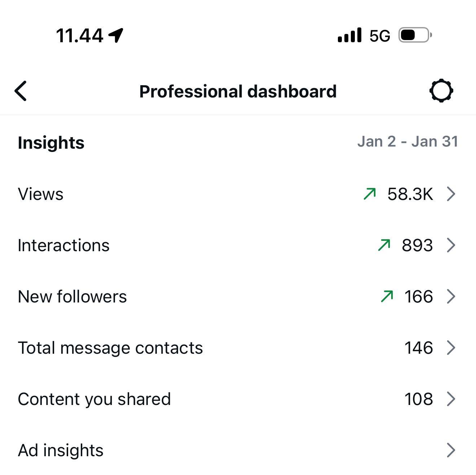
Task: Open settings via the gear icon
Action: point(441,91)
